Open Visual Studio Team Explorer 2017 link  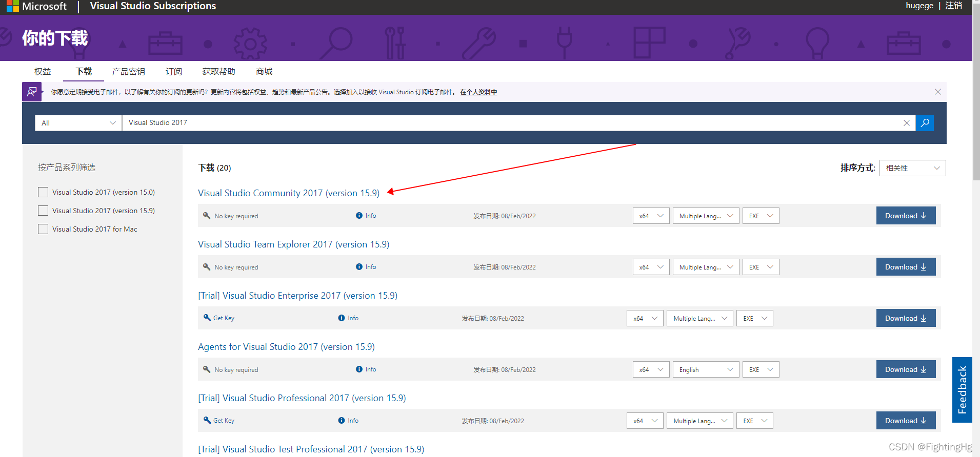294,244
